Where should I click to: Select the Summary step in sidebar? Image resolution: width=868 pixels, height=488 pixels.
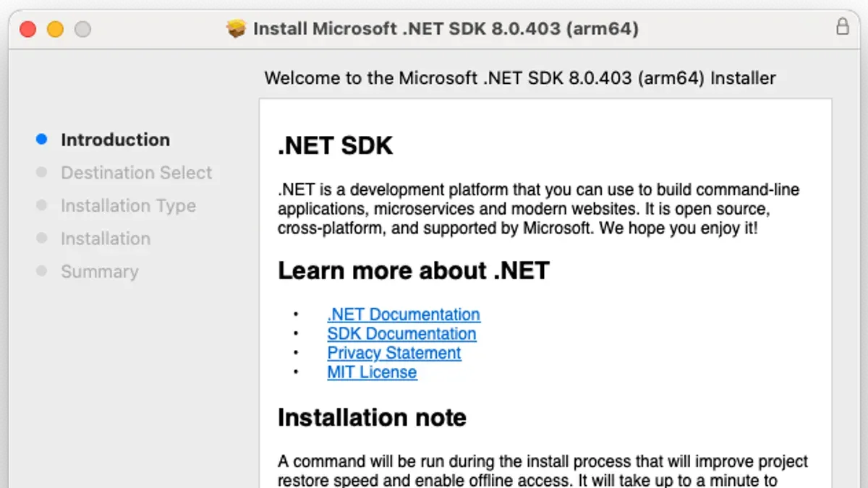100,272
